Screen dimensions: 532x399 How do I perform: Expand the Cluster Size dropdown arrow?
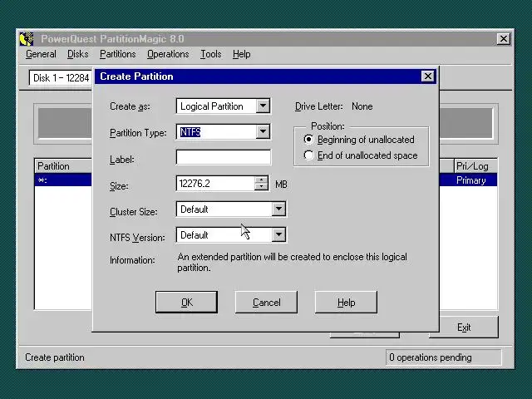[x=278, y=209]
